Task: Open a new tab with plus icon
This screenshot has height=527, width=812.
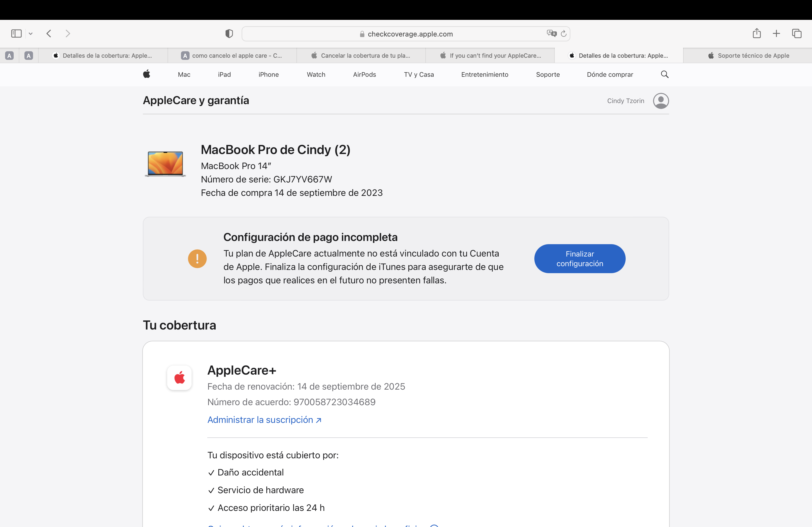Action: (776, 33)
